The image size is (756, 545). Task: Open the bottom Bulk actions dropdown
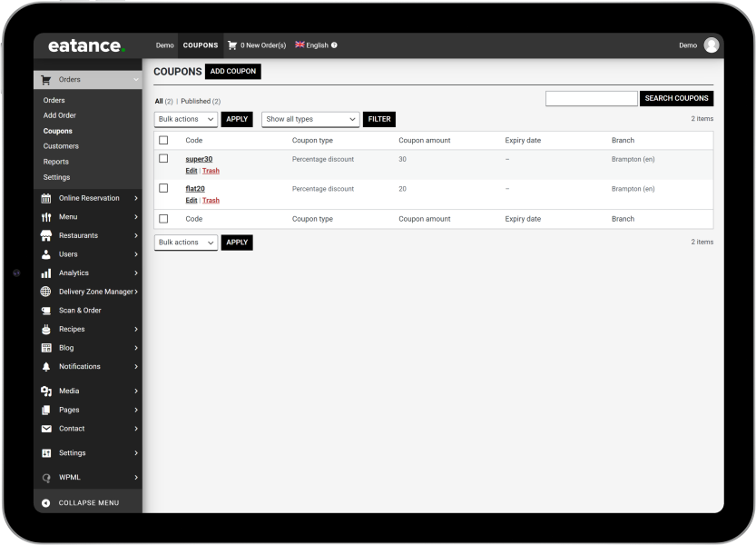186,243
